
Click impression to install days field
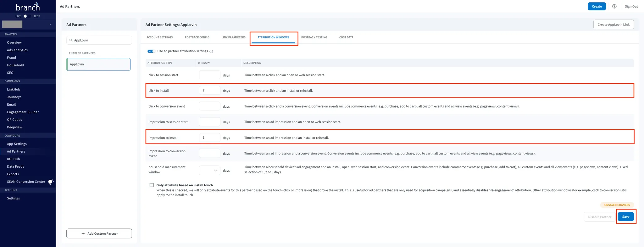coord(209,138)
